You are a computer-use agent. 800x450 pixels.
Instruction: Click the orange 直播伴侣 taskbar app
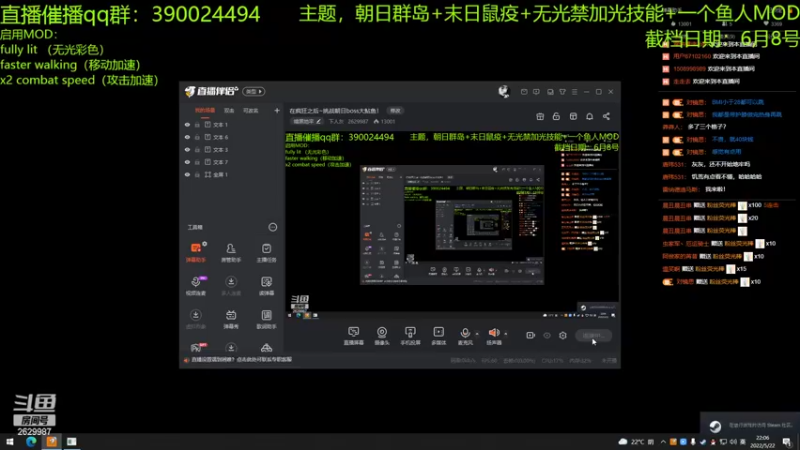52,441
